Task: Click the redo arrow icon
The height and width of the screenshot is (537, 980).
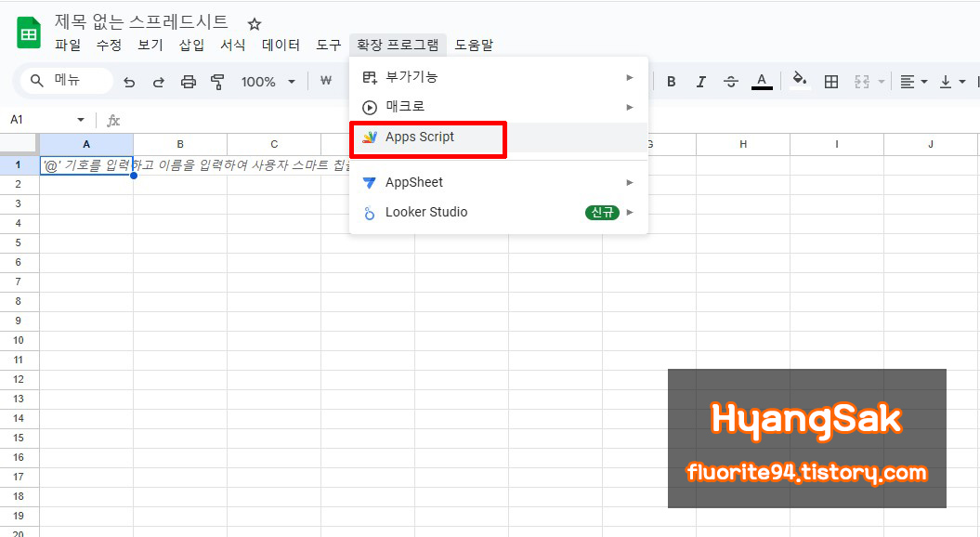Action: pyautogui.click(x=159, y=82)
